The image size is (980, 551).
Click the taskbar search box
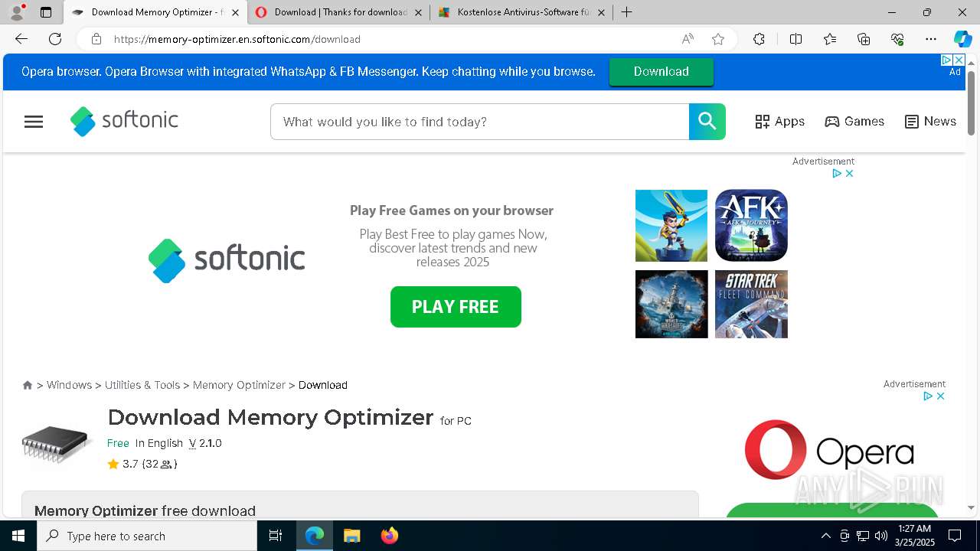pyautogui.click(x=147, y=536)
